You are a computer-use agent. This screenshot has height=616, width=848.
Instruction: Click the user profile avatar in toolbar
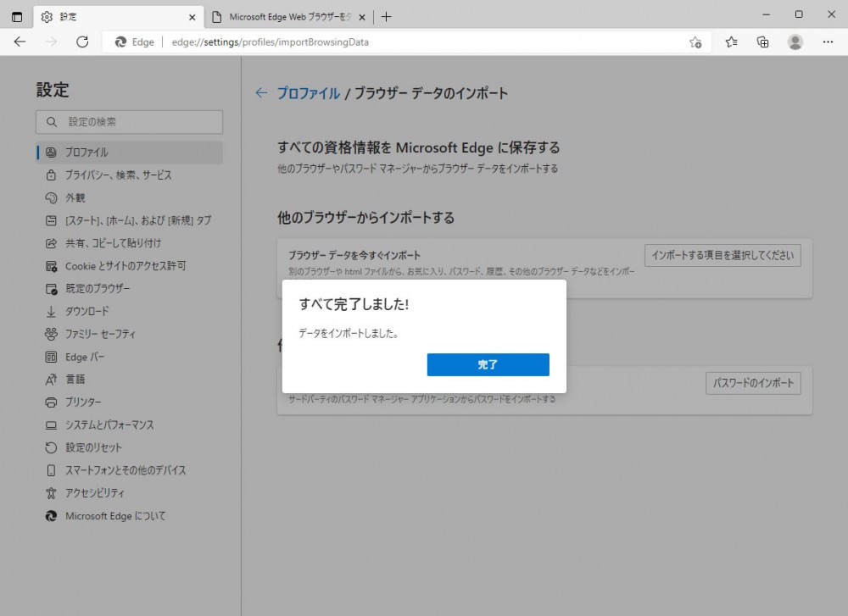tap(795, 42)
